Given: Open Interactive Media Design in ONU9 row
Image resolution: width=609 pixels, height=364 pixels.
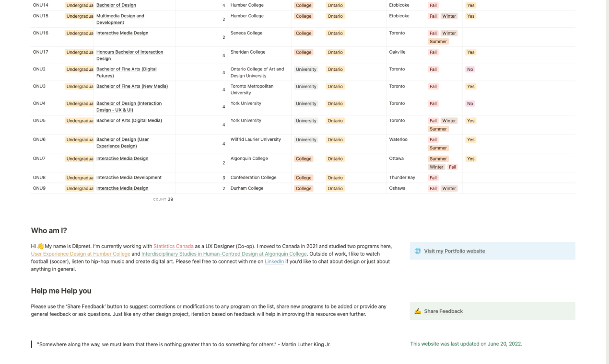Looking at the screenshot, I should tap(122, 188).
